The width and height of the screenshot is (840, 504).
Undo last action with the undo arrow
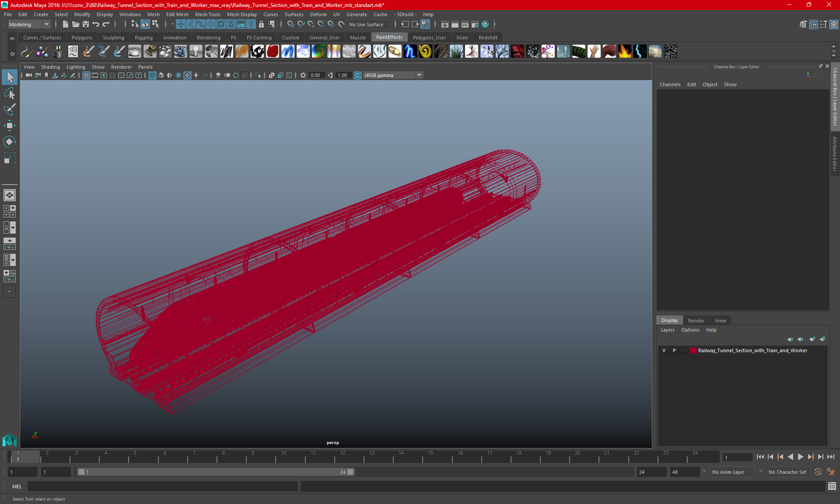coord(96,24)
